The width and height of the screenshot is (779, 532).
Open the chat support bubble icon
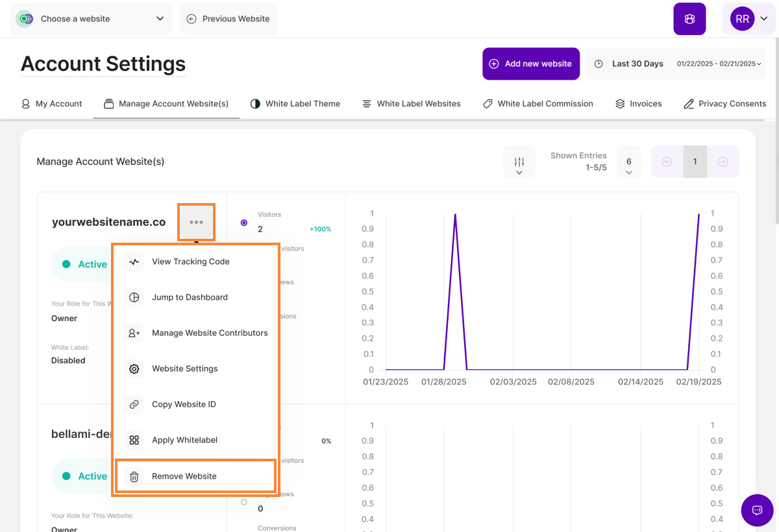click(x=757, y=510)
